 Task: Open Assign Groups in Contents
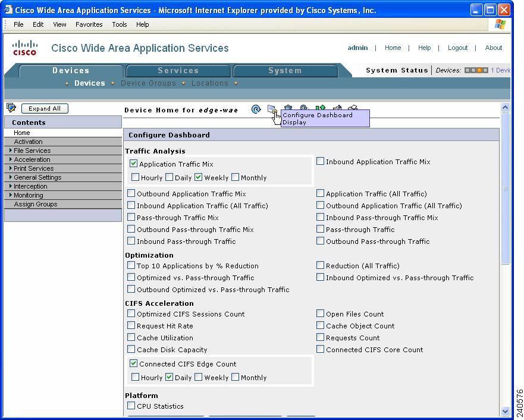coord(63,204)
